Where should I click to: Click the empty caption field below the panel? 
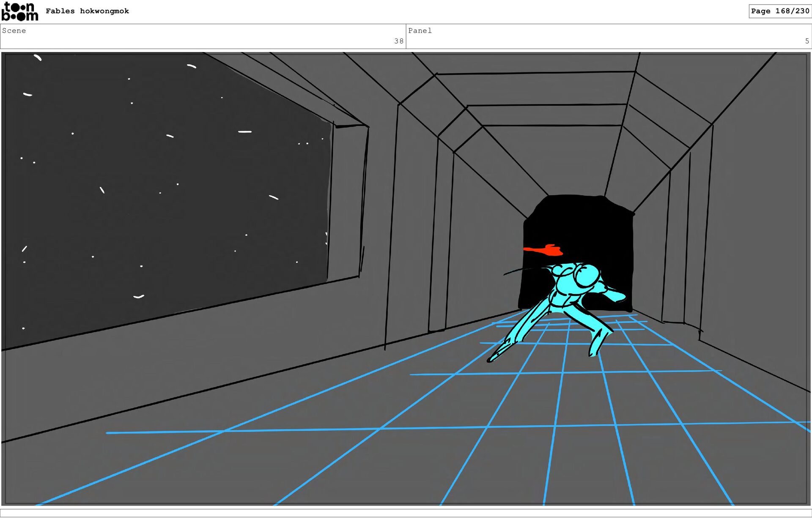[x=406, y=513]
